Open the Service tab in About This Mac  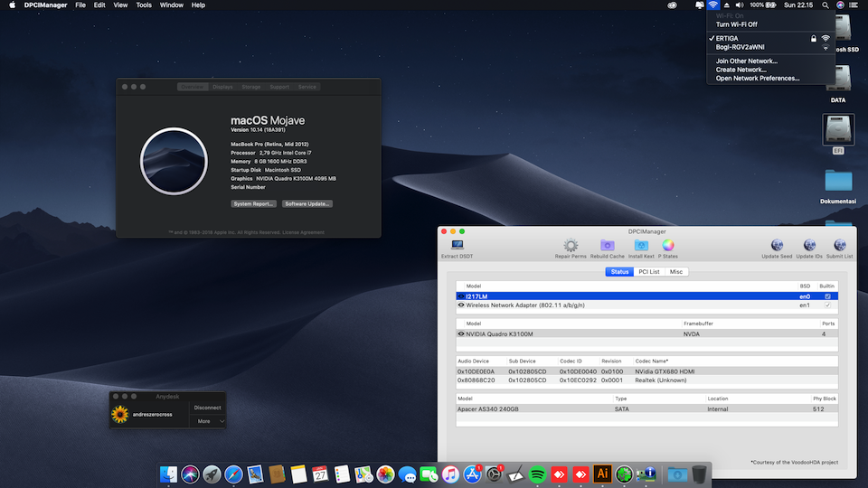[307, 87]
